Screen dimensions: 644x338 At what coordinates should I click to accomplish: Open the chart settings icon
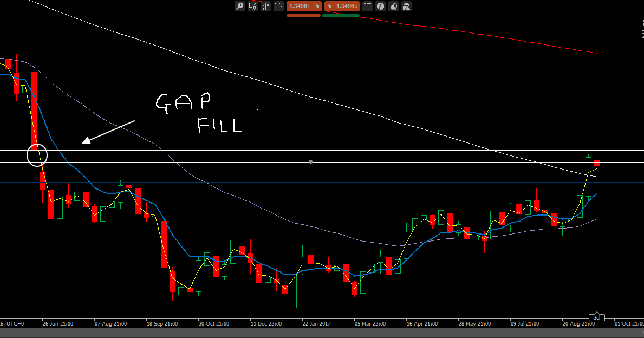(252, 6)
